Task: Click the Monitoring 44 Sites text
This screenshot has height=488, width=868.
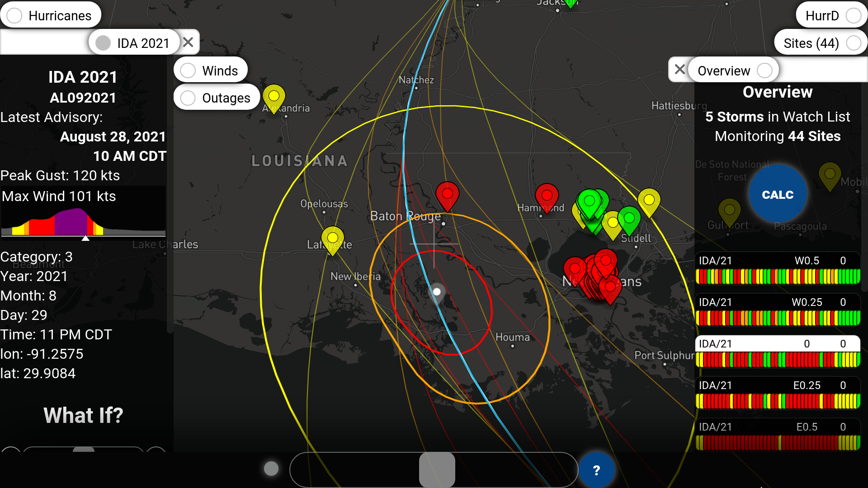Action: point(778,136)
